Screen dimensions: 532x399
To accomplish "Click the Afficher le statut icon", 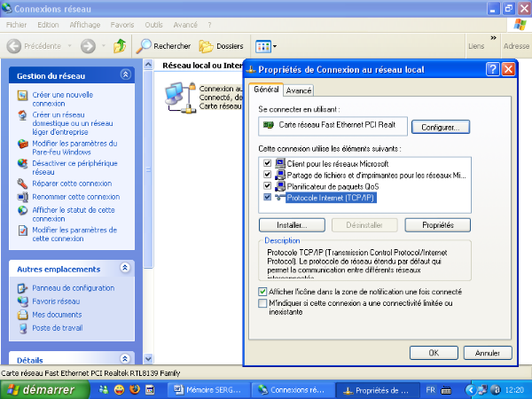I will pyautogui.click(x=22, y=210).
